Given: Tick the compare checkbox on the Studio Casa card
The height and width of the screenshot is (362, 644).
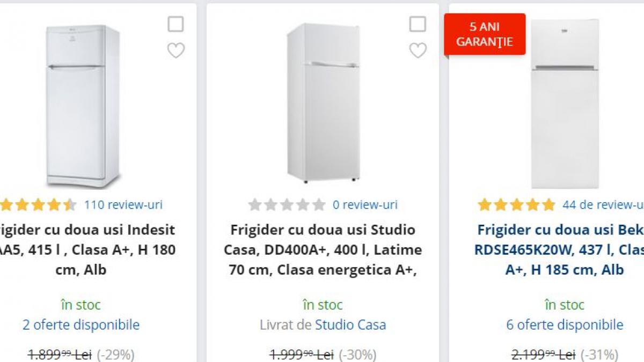Looking at the screenshot, I should click(418, 24).
